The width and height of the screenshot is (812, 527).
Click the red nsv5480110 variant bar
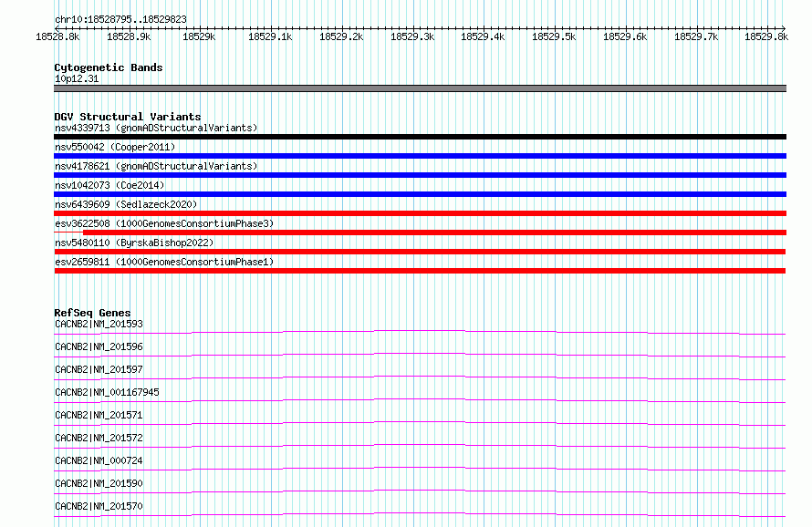[420, 252]
